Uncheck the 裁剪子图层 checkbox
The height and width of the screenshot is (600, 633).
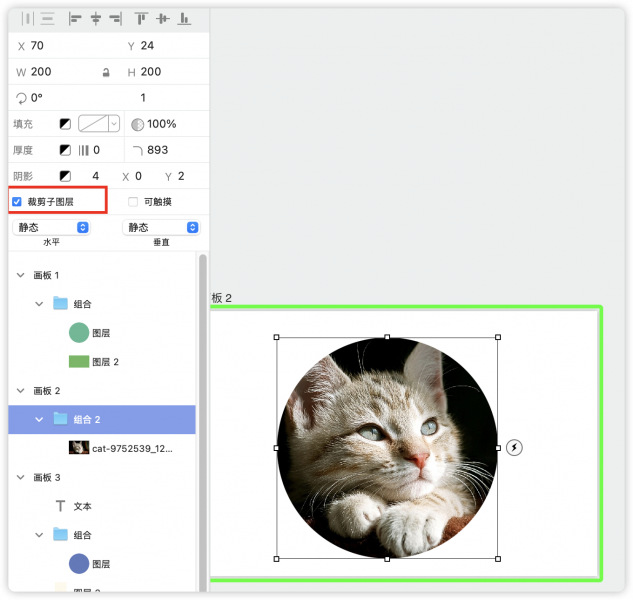(x=17, y=202)
